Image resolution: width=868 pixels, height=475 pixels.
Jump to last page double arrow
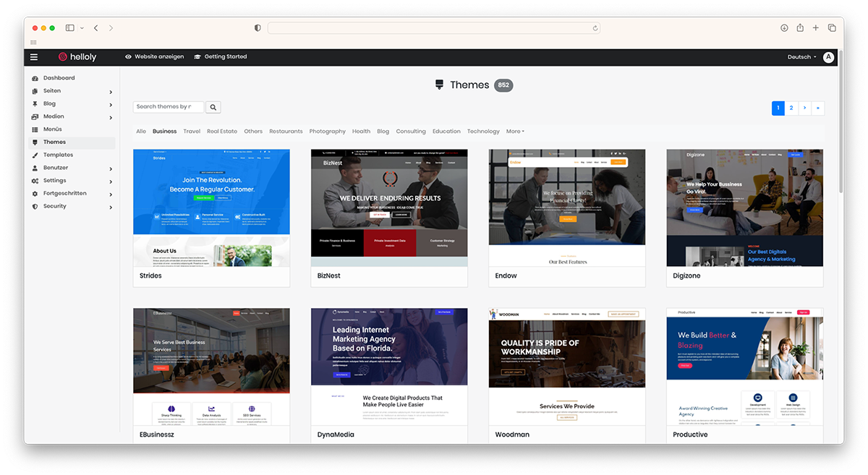tap(817, 108)
